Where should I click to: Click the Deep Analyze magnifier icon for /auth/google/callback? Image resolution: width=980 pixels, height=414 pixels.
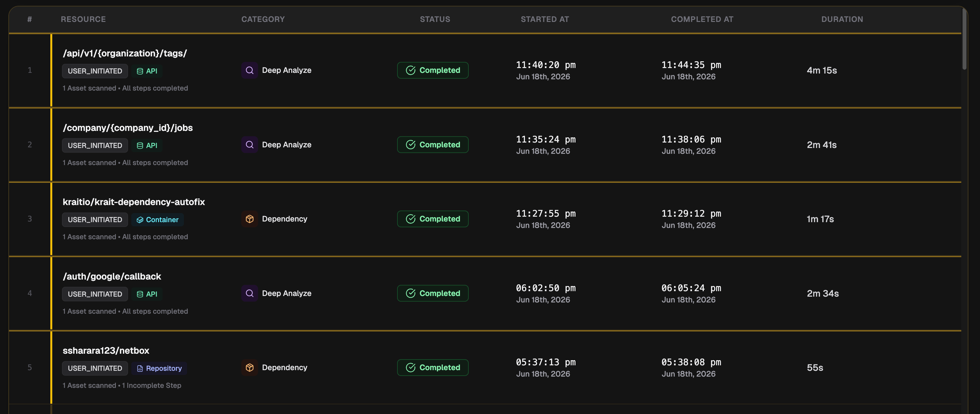point(250,293)
